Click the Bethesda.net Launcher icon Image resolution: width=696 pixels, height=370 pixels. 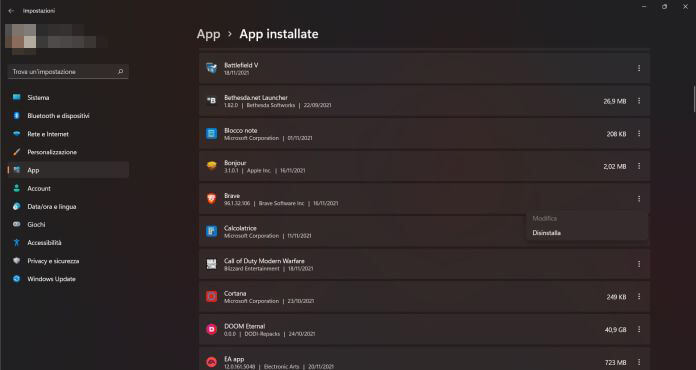[x=212, y=101]
